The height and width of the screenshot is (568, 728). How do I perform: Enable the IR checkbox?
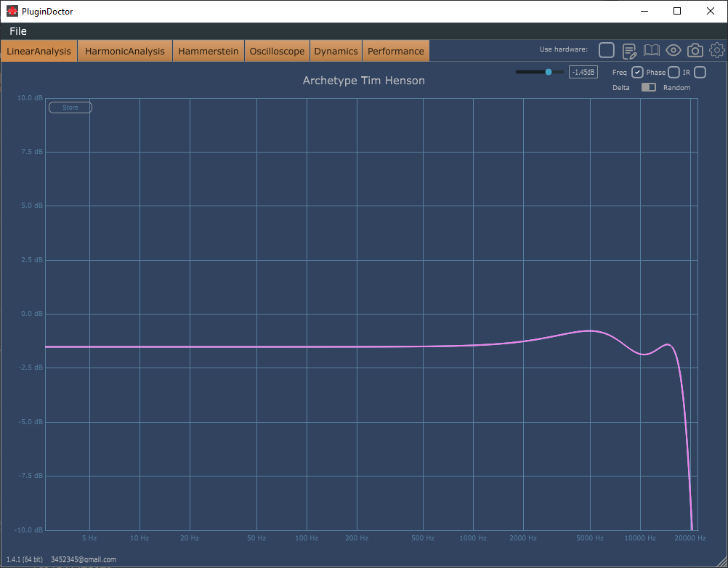pyautogui.click(x=700, y=72)
